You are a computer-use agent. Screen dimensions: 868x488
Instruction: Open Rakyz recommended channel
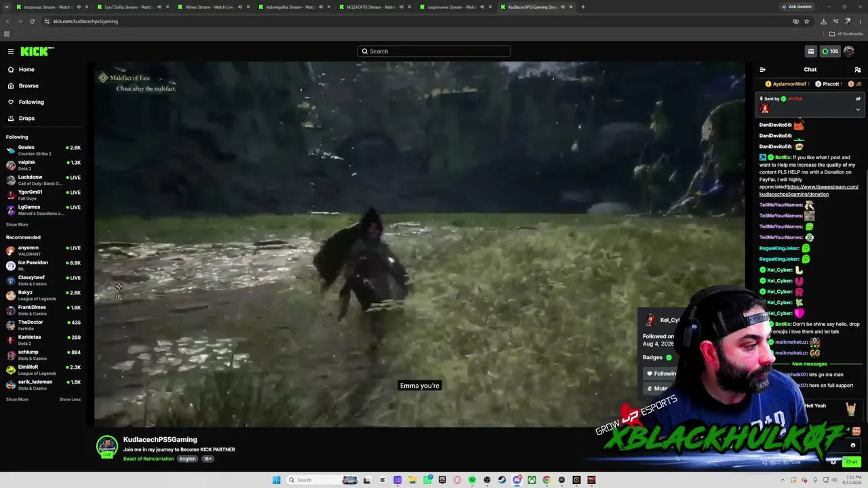click(43, 296)
